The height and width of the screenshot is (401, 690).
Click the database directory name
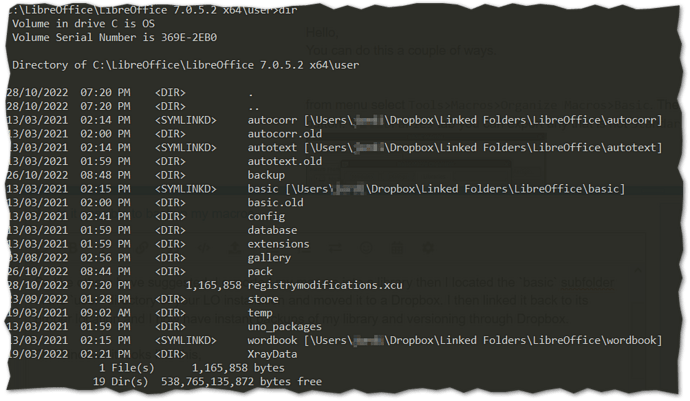click(272, 230)
